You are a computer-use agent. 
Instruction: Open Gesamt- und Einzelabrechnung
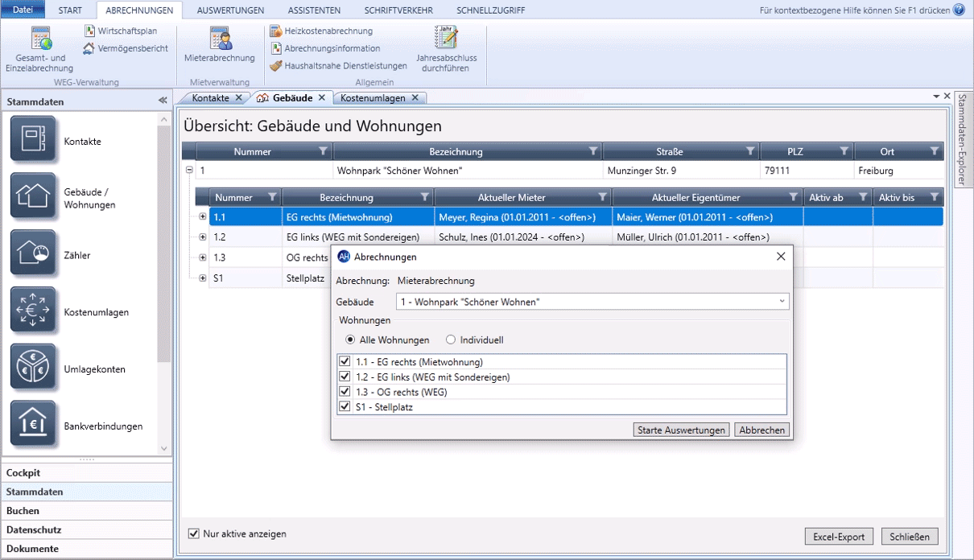coord(39,50)
